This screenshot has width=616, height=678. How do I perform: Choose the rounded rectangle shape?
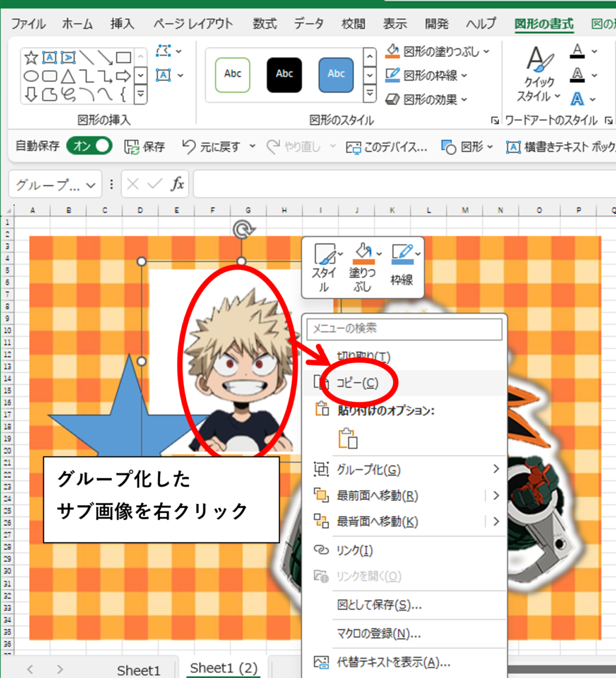[x=50, y=76]
